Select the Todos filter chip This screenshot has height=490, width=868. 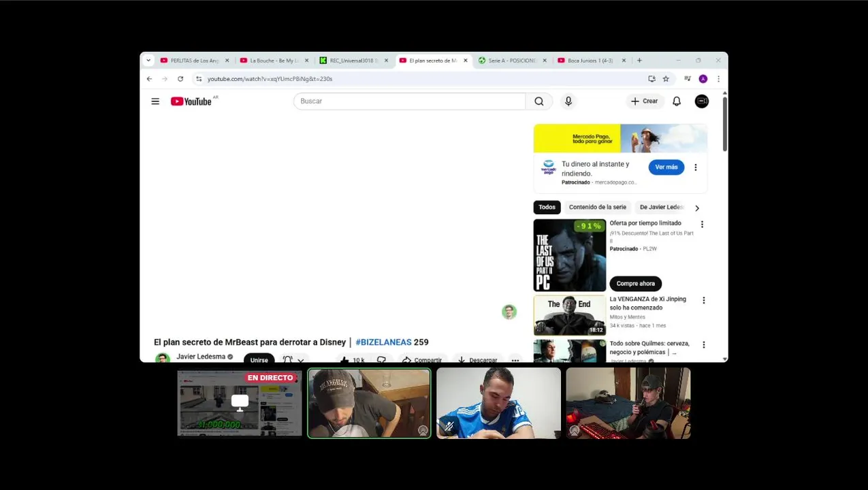click(x=547, y=208)
